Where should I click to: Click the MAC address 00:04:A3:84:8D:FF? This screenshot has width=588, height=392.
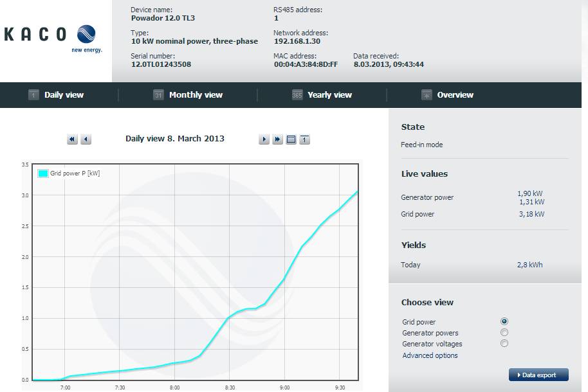[x=306, y=64]
